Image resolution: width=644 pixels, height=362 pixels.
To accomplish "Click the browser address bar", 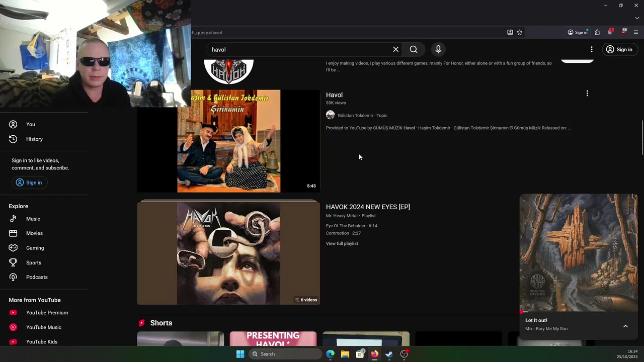I will click(347, 33).
